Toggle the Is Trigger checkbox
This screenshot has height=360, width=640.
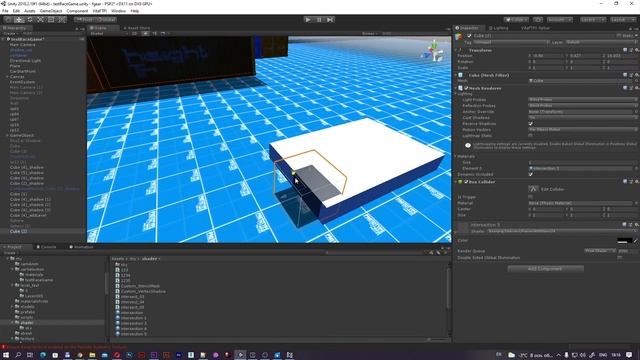pos(531,197)
